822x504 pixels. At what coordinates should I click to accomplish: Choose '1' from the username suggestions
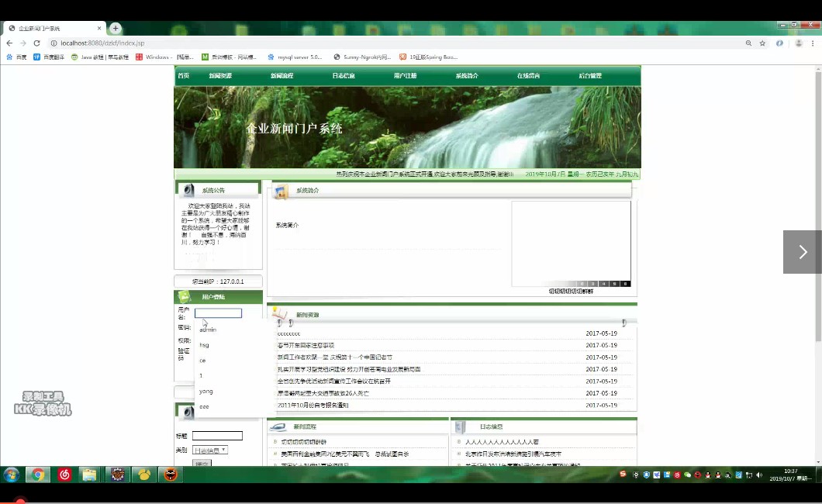pos(235,375)
